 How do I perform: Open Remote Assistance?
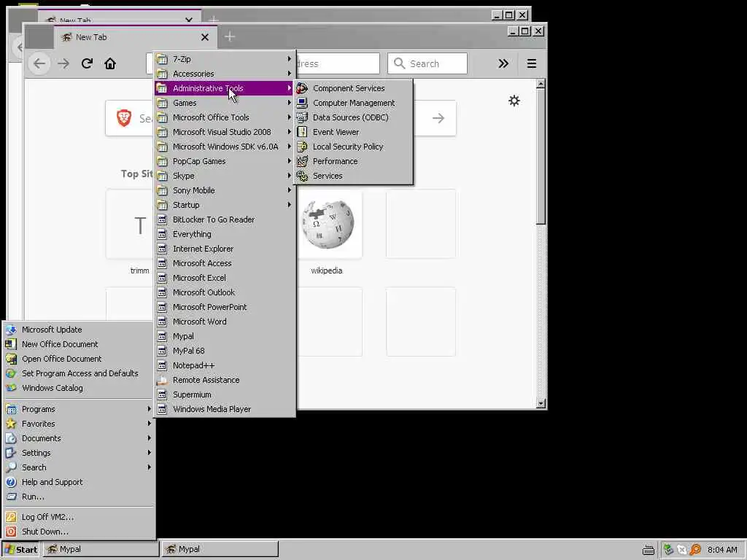[x=225, y=380]
